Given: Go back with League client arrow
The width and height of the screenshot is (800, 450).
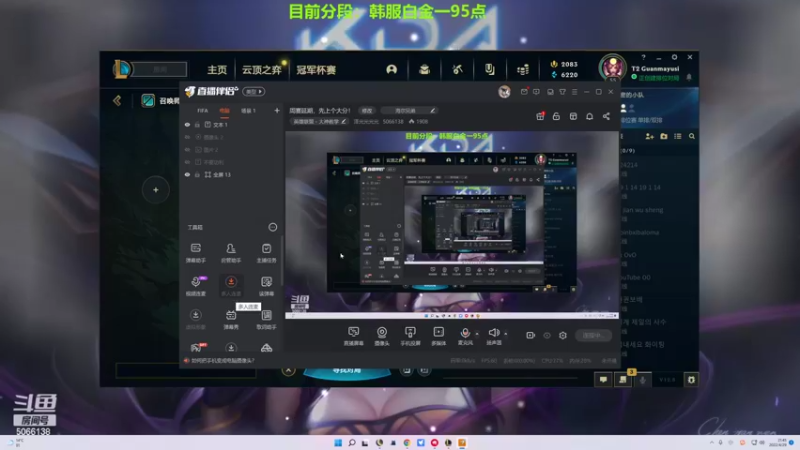Looking at the screenshot, I should [117, 100].
